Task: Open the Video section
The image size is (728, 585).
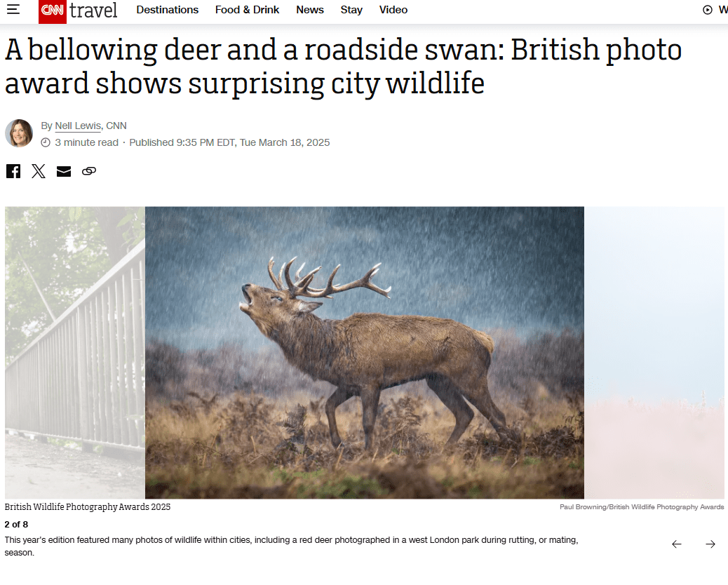Action: (393, 10)
